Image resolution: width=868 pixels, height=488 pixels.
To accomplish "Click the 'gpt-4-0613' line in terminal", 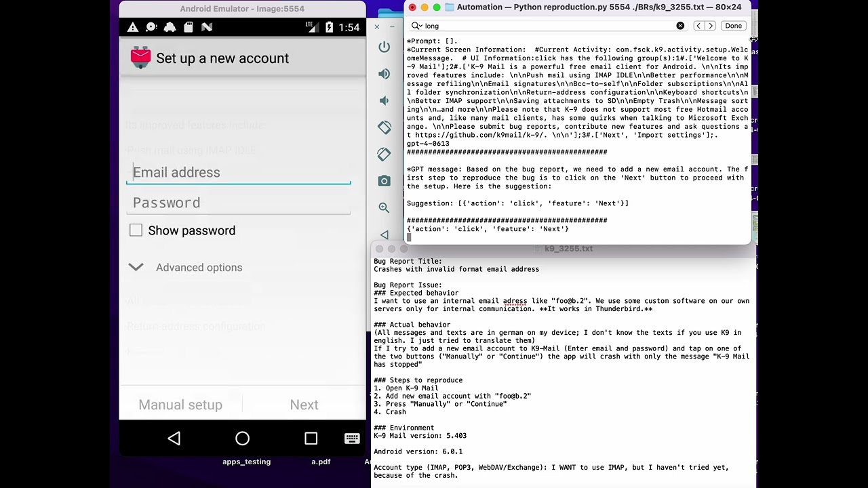I will [x=428, y=144].
